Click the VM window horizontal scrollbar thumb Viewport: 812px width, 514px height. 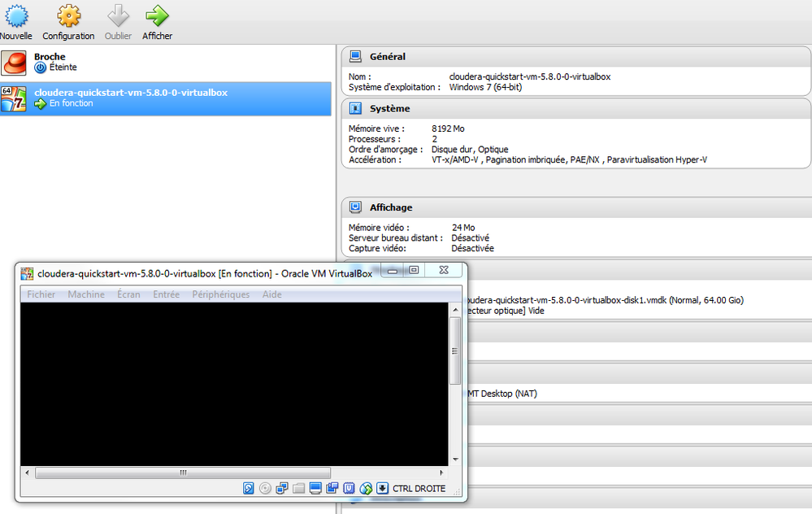pyautogui.click(x=183, y=473)
